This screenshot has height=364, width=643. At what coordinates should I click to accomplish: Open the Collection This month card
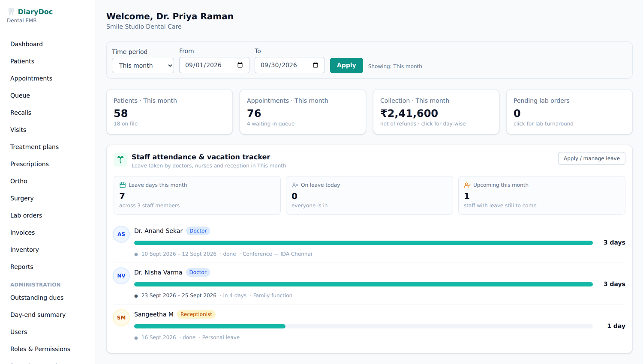coord(436,112)
